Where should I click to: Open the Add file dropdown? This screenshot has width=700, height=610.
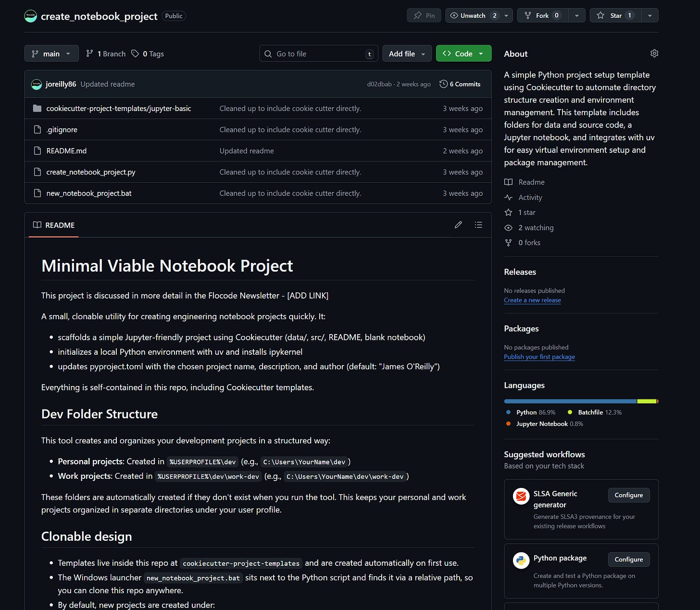(407, 54)
